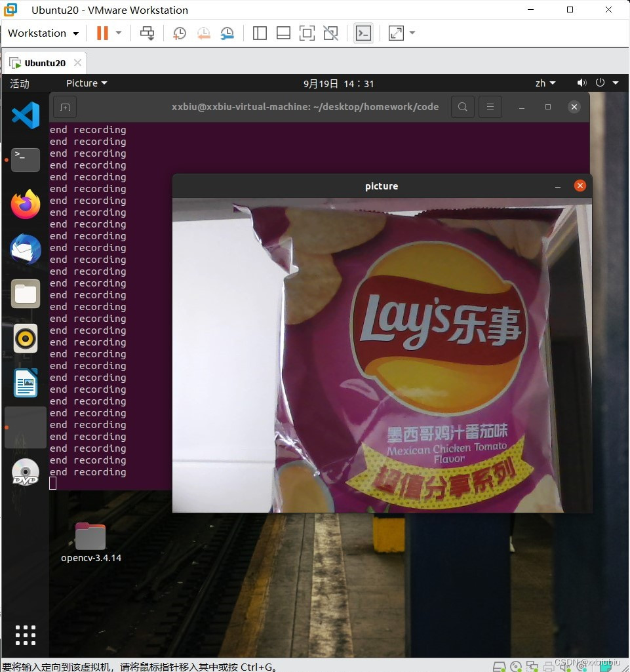
Task: Launch Visual Studio Code from dock
Action: tap(26, 115)
